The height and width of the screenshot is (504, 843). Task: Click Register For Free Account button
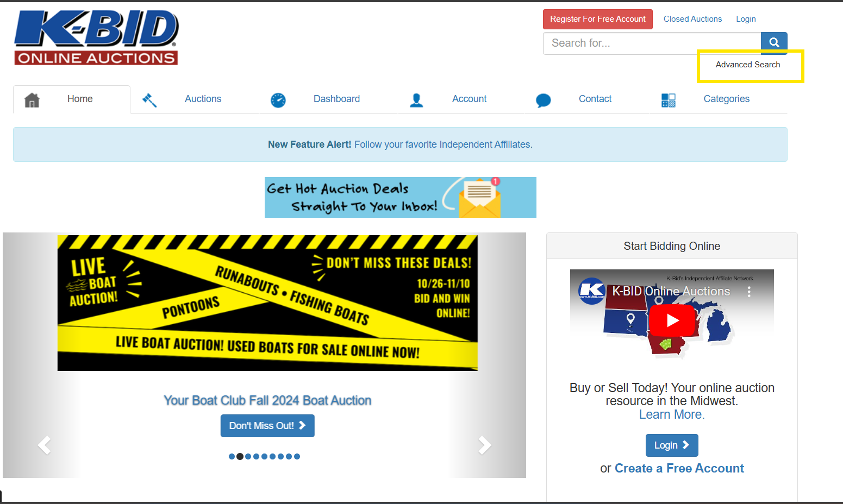(x=597, y=19)
